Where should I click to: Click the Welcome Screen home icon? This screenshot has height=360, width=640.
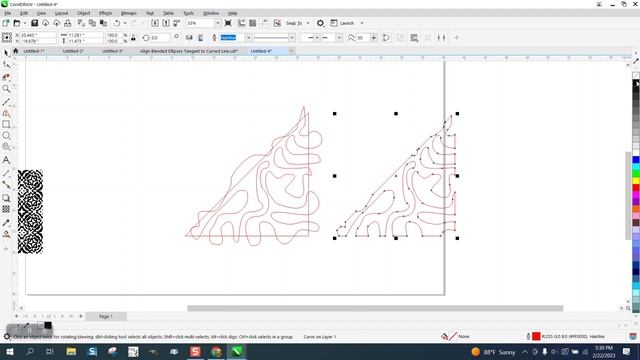tap(16, 51)
